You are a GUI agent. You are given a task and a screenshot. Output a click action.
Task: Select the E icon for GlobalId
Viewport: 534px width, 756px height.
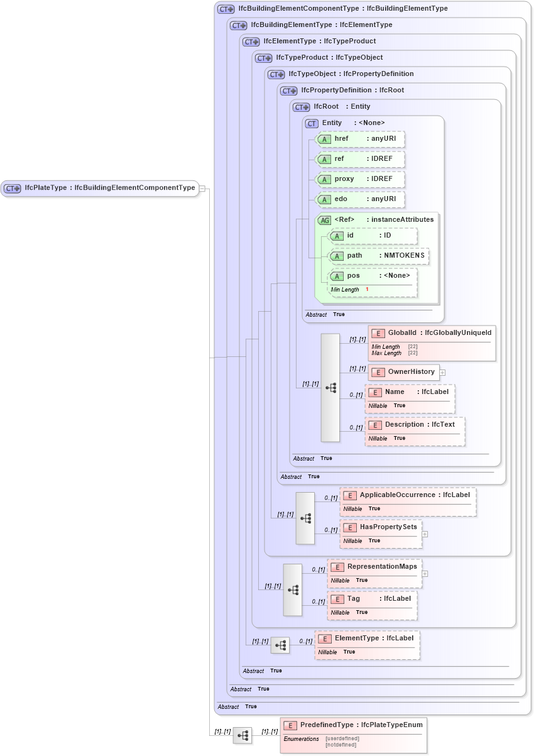378,333
